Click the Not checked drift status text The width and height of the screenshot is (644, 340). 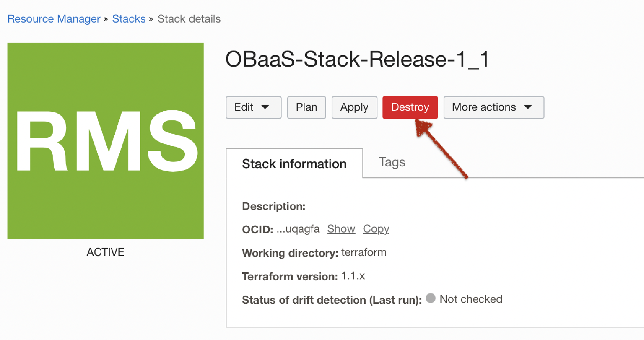tap(471, 298)
